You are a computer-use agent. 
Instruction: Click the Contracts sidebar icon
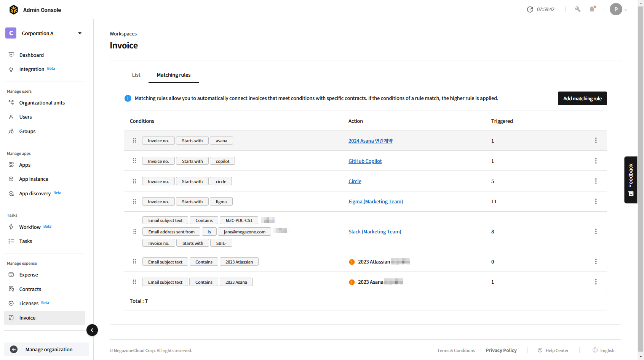coord(11,289)
